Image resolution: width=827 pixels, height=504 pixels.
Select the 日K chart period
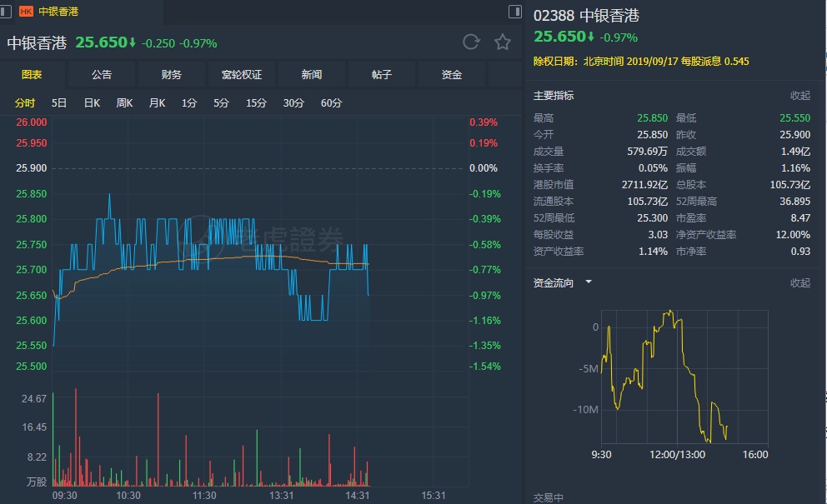click(92, 103)
